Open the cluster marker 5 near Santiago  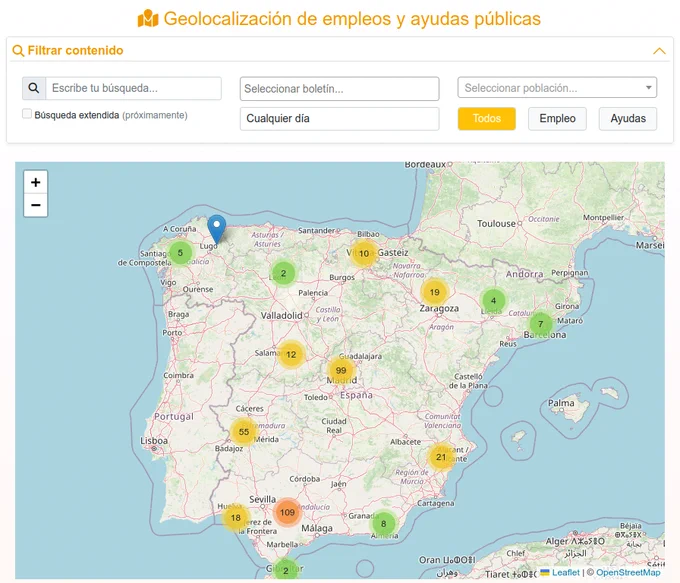tap(180, 253)
